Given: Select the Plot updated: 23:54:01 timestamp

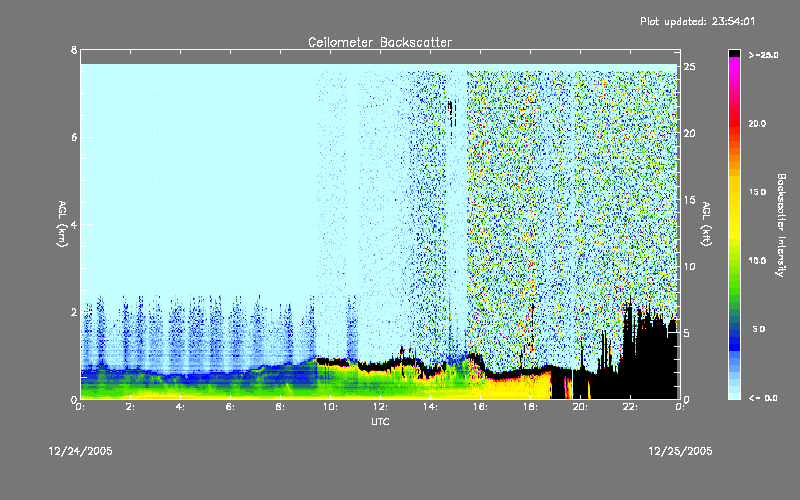Looking at the screenshot, I should tap(697, 21).
